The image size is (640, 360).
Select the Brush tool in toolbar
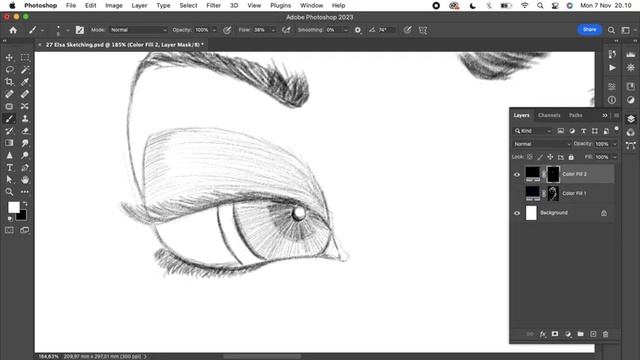(x=9, y=119)
